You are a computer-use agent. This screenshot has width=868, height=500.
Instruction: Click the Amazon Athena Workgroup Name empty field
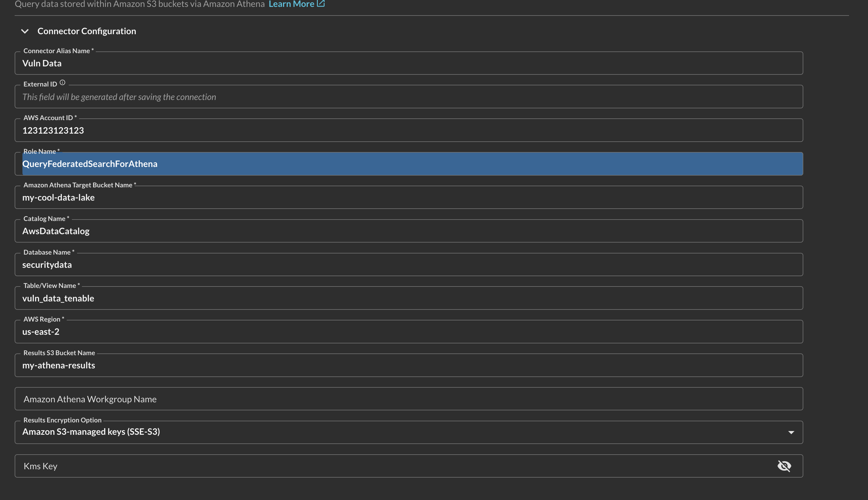tap(408, 399)
